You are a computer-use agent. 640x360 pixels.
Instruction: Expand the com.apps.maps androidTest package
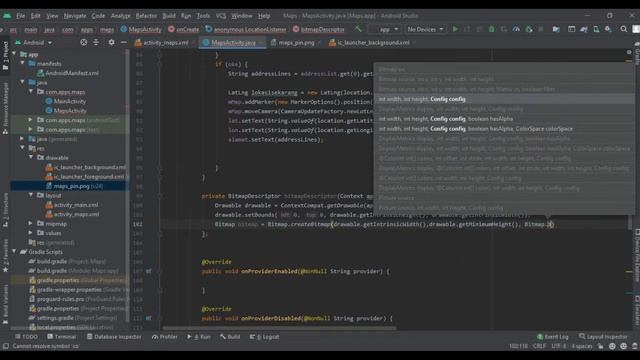coord(31,120)
